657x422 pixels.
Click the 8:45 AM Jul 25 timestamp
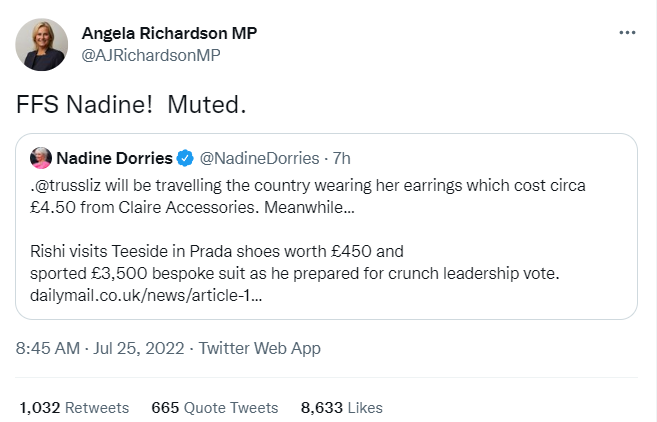pyautogui.click(x=98, y=349)
